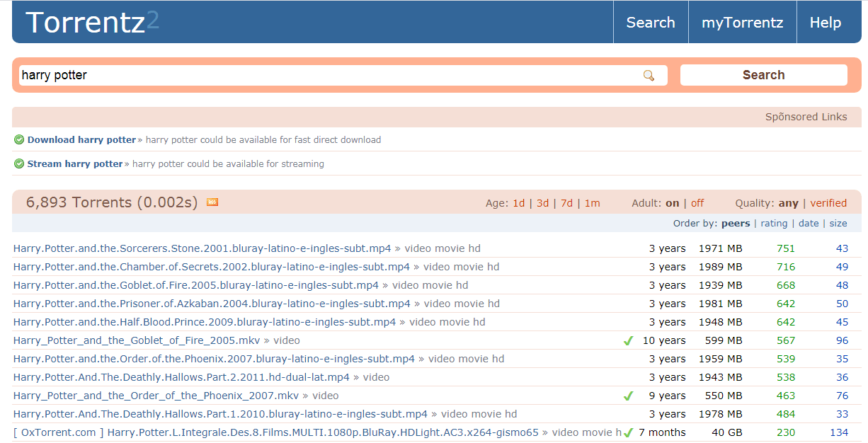This screenshot has height=443, width=868.
Task: Order results by date
Action: [809, 224]
